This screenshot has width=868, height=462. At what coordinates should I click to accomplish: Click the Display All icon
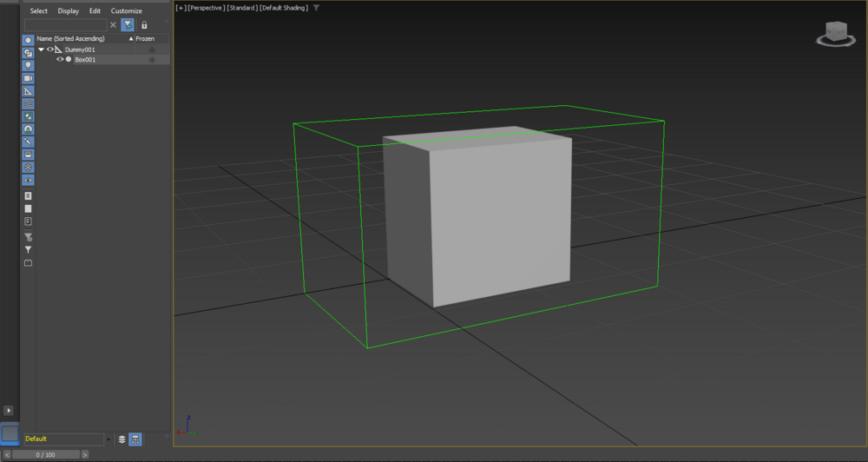[29, 196]
